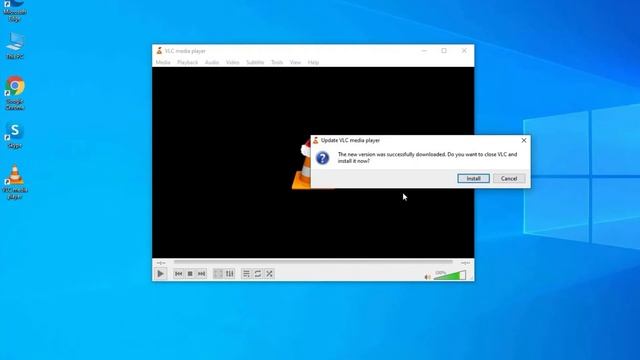This screenshot has width=640, height=360.
Task: Open the Playback menu
Action: 187,62
